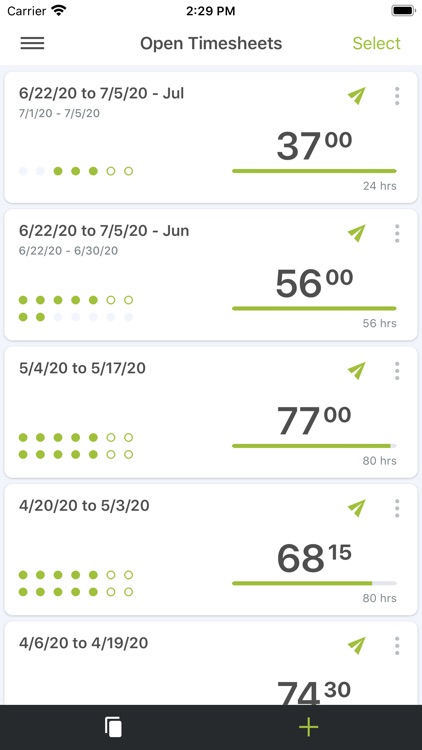Tap the first day dot in Jun timesheet

(23, 300)
